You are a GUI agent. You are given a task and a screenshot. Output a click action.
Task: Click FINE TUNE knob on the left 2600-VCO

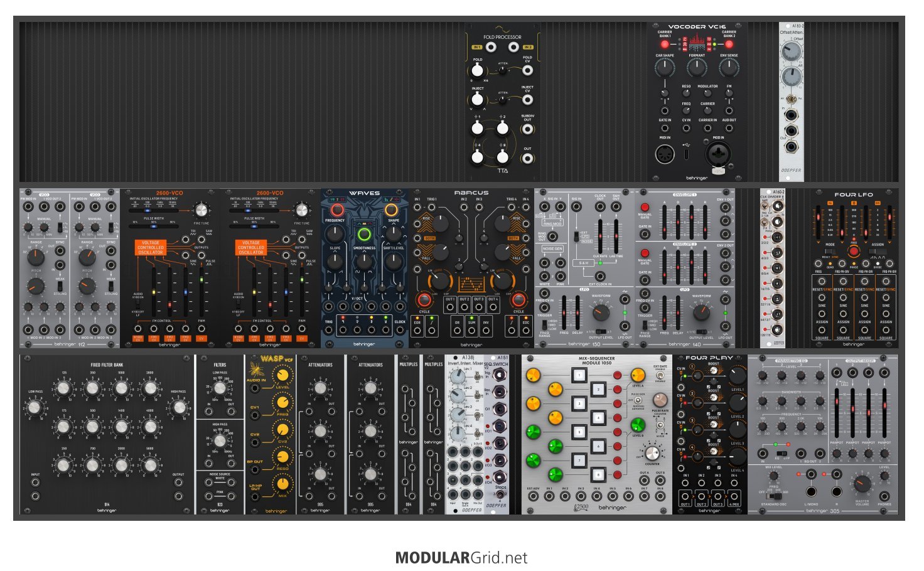tap(201, 210)
